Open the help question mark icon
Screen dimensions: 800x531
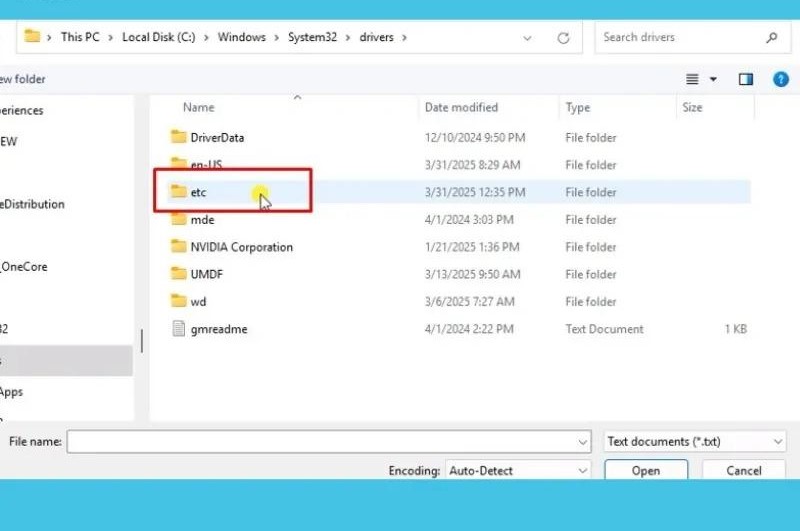coord(781,79)
